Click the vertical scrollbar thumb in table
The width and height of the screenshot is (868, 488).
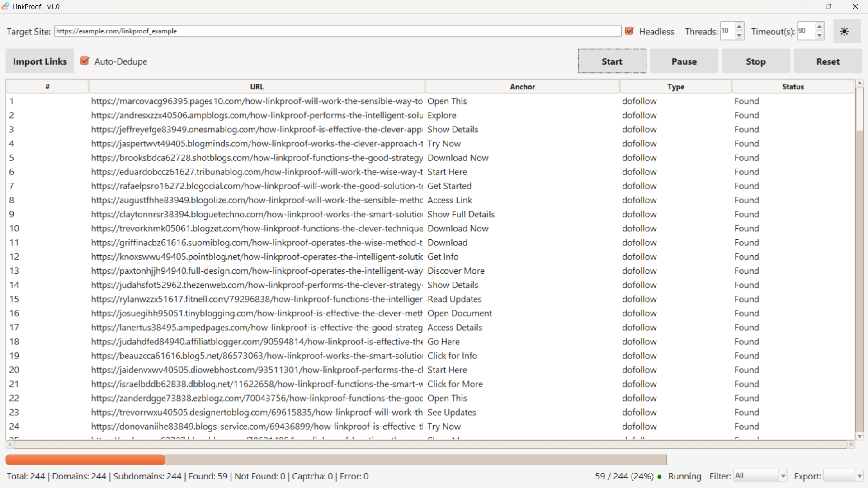(x=860, y=108)
